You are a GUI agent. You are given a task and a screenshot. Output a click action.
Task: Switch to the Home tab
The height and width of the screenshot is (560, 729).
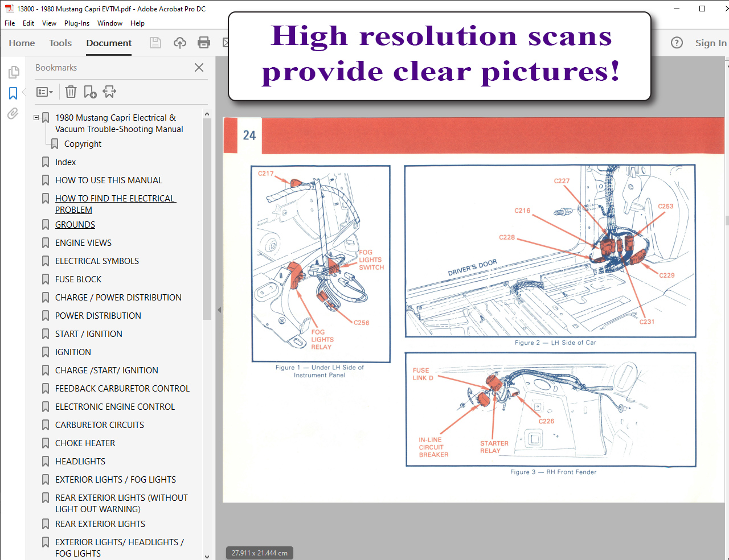point(22,43)
